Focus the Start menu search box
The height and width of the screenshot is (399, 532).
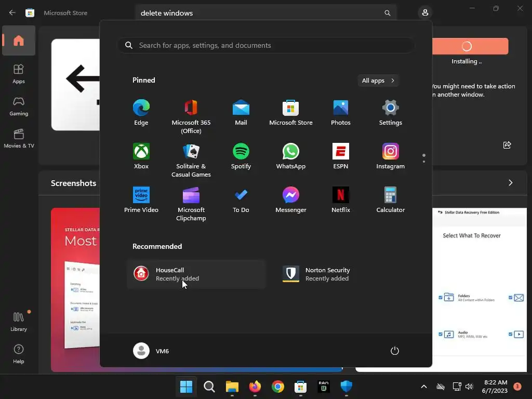(x=265, y=45)
